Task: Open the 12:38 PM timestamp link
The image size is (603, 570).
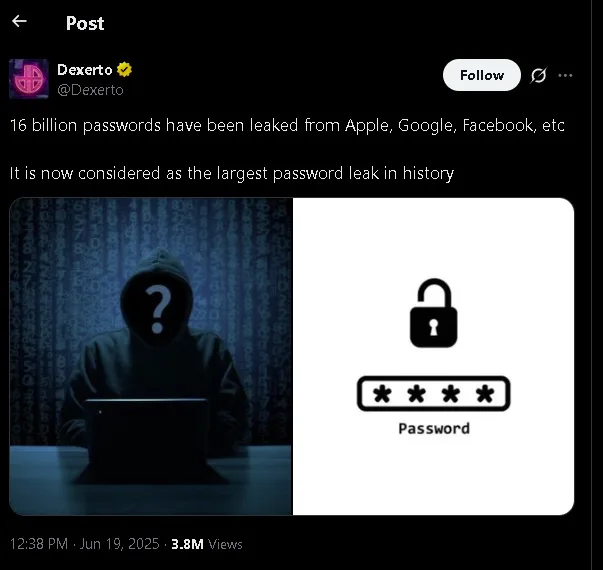Action: [x=39, y=544]
